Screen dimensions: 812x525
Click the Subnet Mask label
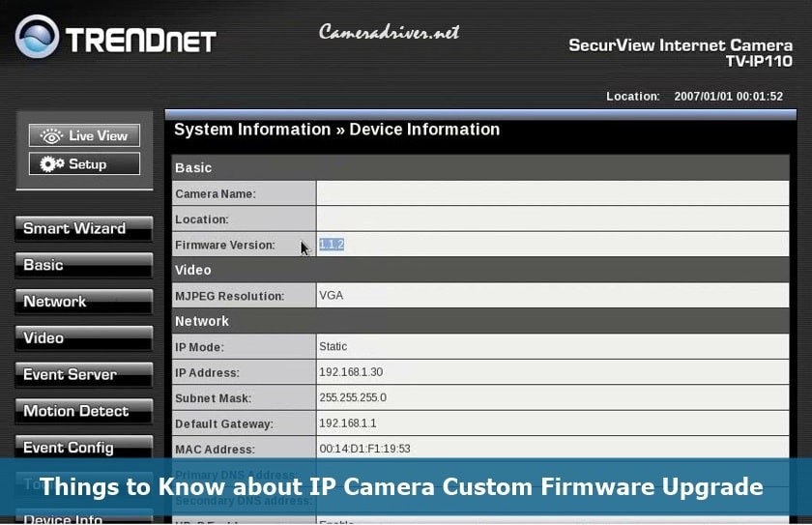point(213,398)
